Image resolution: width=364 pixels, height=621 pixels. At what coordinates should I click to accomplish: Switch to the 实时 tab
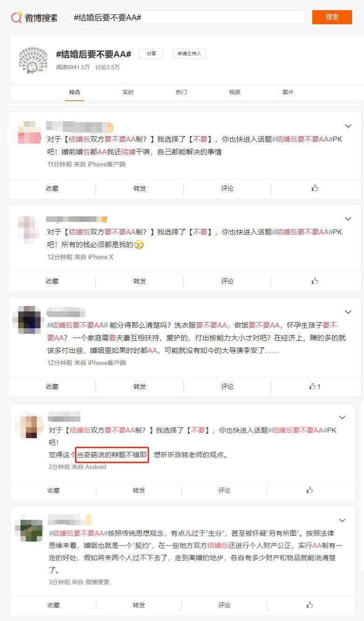(x=128, y=92)
